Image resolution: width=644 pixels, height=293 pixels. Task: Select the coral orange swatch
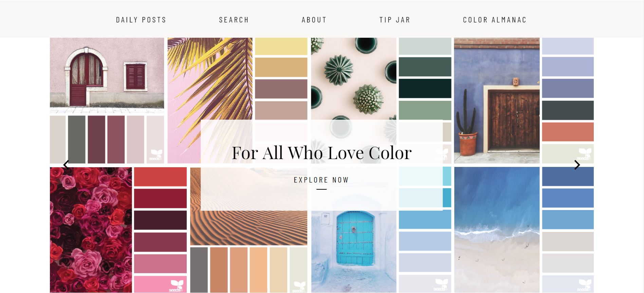(x=568, y=132)
